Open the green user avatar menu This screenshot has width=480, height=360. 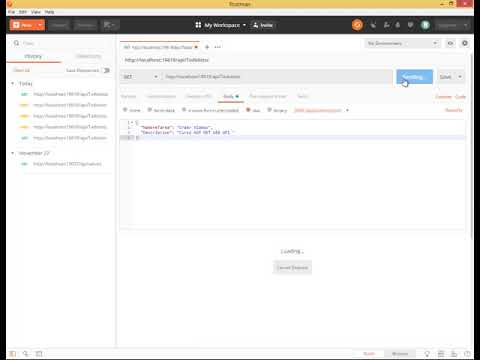point(425,25)
